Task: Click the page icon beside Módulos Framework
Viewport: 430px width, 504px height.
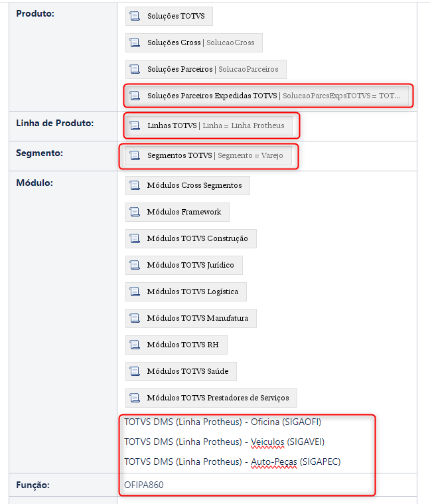Action: [x=135, y=212]
